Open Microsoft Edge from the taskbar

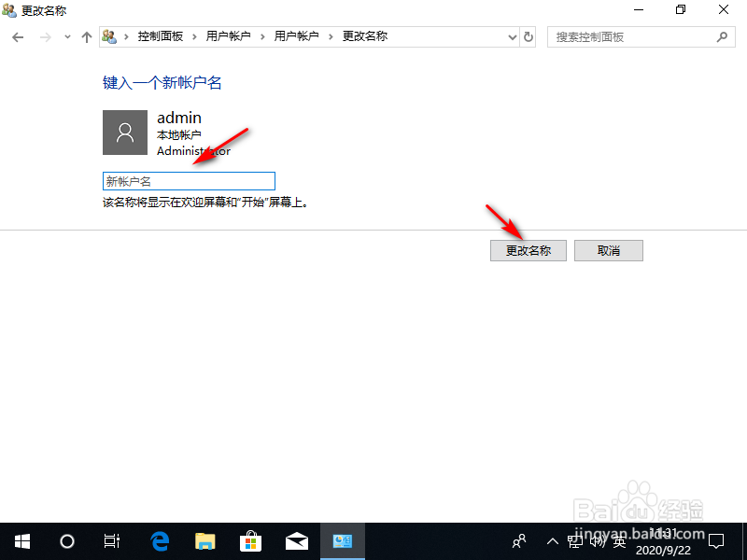pyautogui.click(x=159, y=541)
